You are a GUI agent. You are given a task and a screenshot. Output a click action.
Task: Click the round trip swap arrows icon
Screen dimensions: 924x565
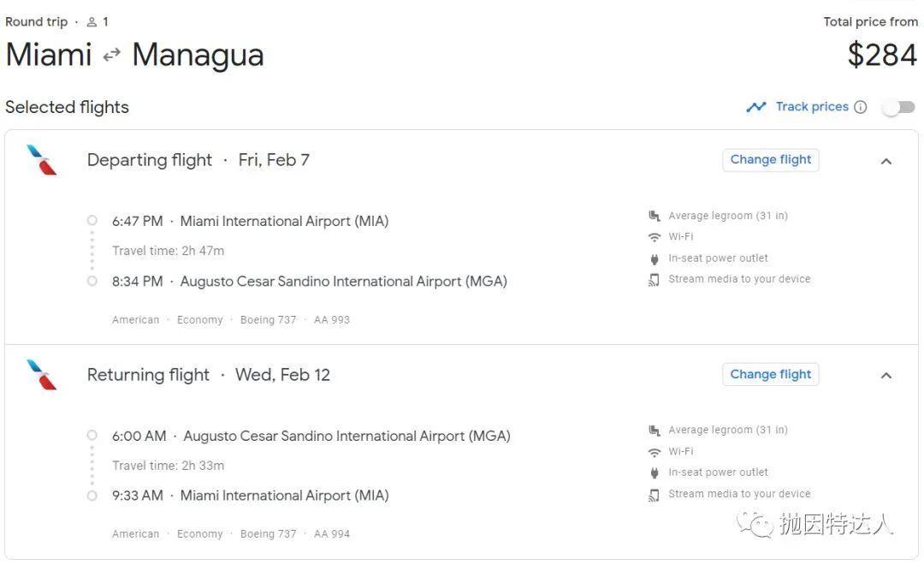tap(112, 56)
